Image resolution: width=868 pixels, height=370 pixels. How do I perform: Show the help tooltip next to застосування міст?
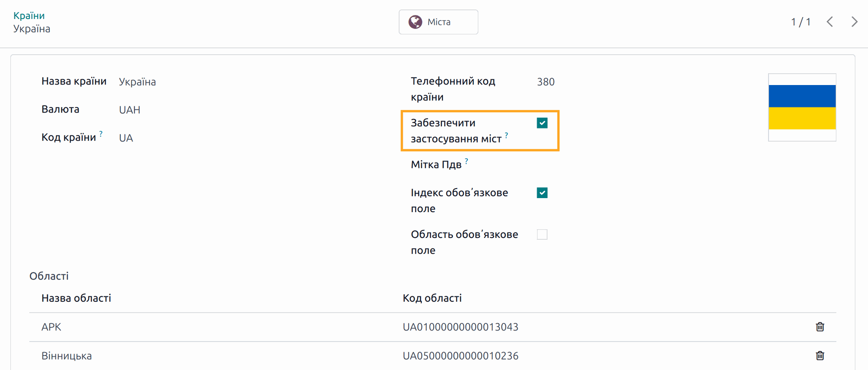tap(506, 135)
